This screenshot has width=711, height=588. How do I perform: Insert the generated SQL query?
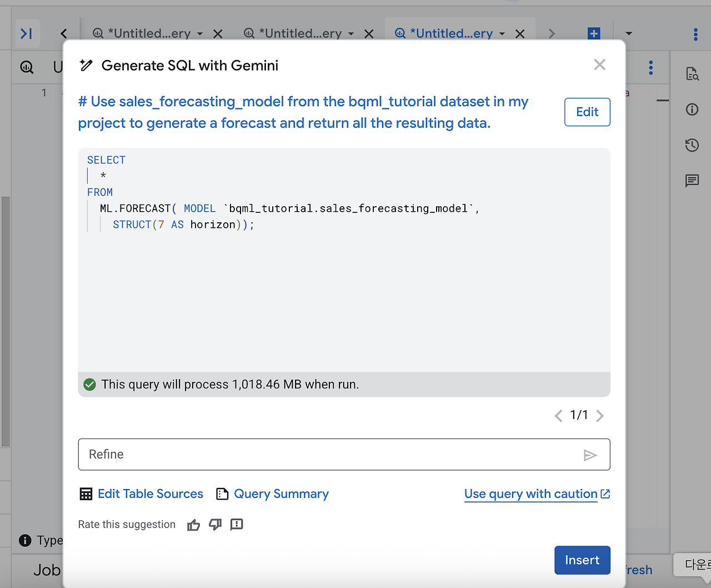[x=582, y=560]
